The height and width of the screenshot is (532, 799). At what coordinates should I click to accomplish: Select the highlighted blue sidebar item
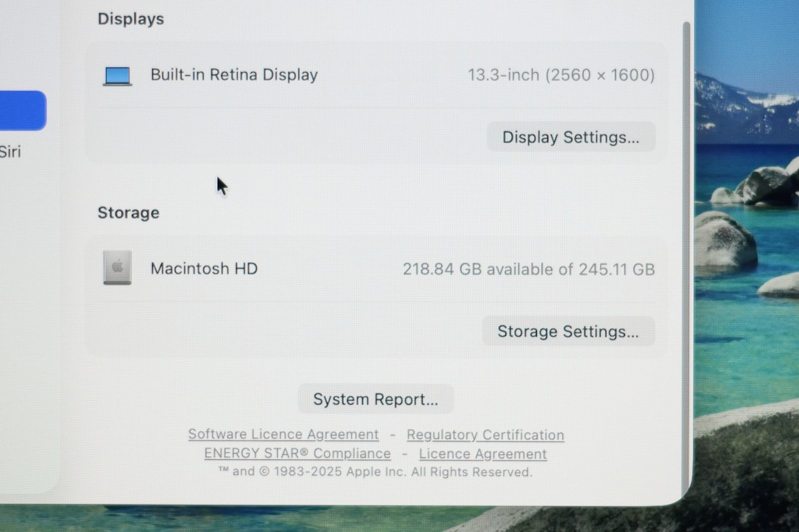[x=23, y=110]
